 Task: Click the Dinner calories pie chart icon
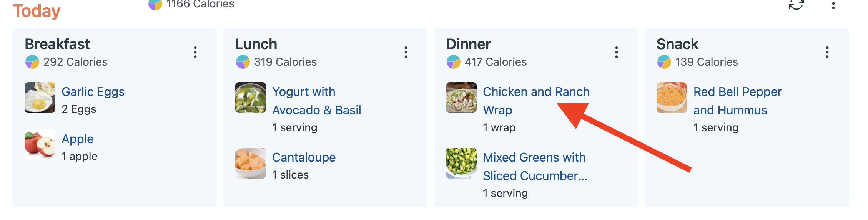tap(454, 62)
